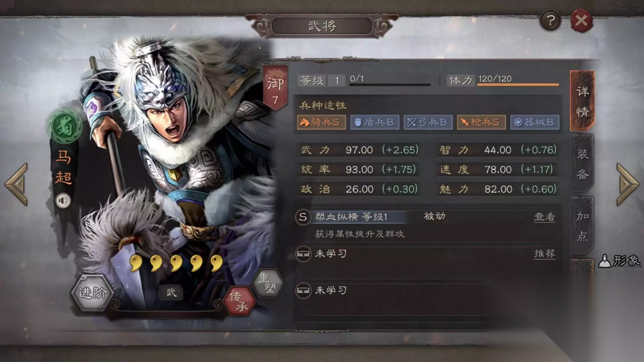
Task: Show next general with right arrow
Action: pos(628,184)
